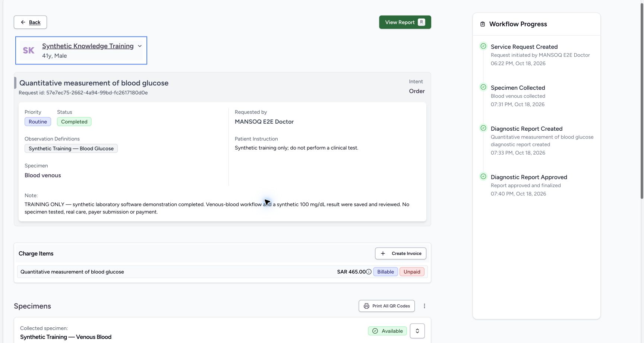
Task: Click the Order intent value
Action: coord(417,91)
